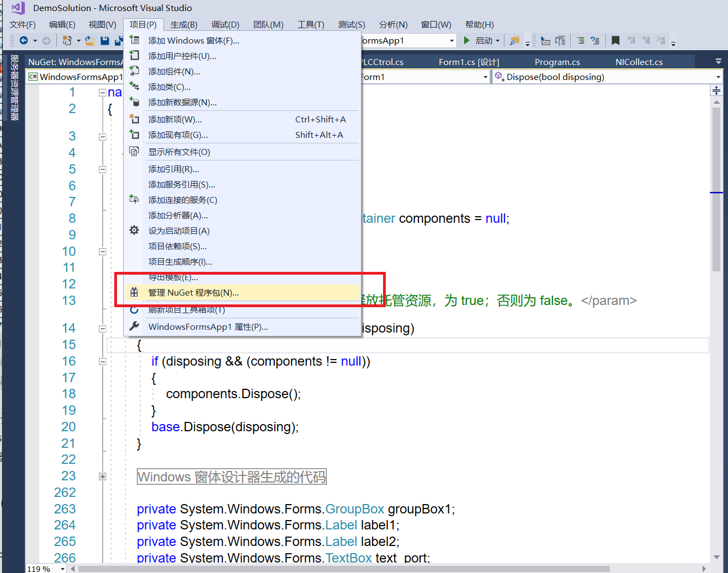This screenshot has height=573, width=728.
Task: Collapse the Dispose method at line 14
Action: [103, 329]
